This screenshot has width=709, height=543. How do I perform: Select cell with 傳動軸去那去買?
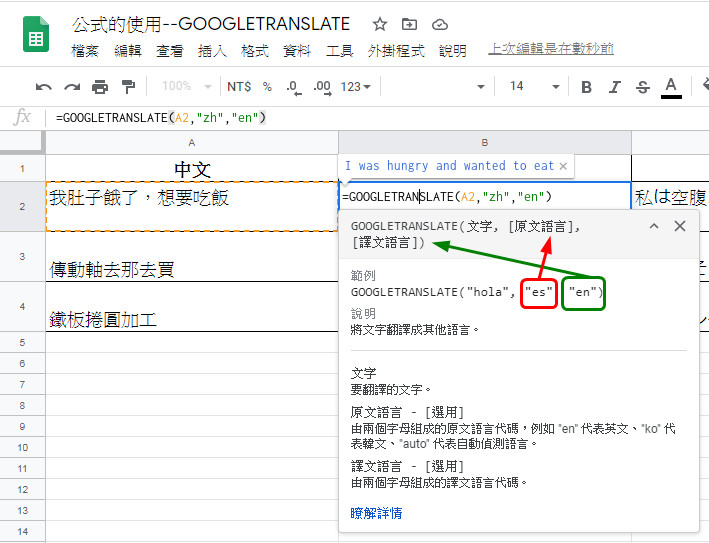tap(192, 256)
